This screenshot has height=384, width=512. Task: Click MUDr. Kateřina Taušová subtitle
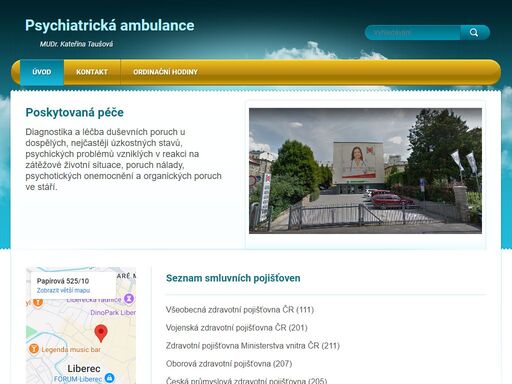coord(76,44)
